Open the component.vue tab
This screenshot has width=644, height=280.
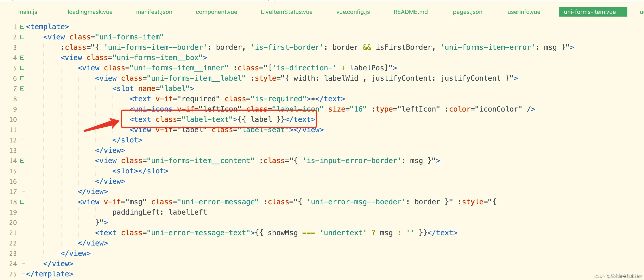216,12
